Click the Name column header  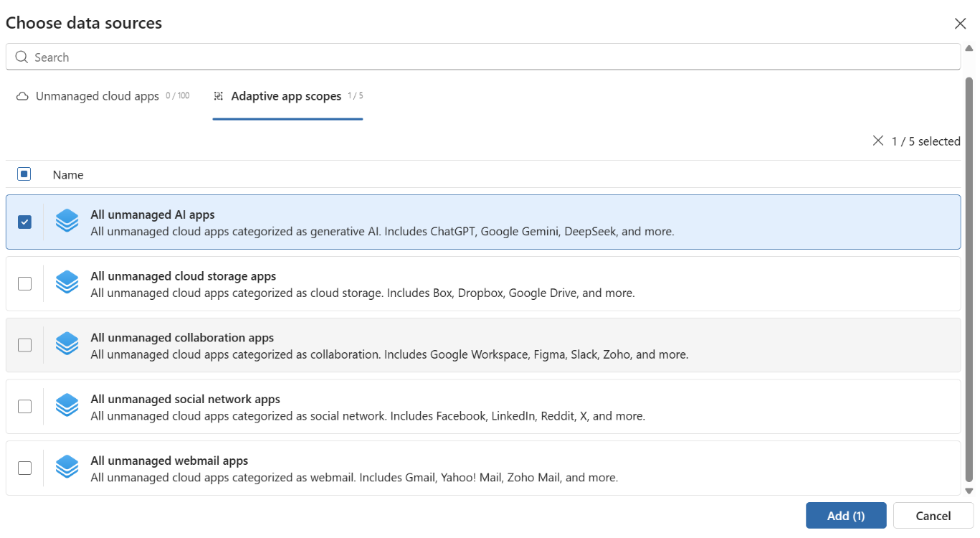tap(68, 175)
